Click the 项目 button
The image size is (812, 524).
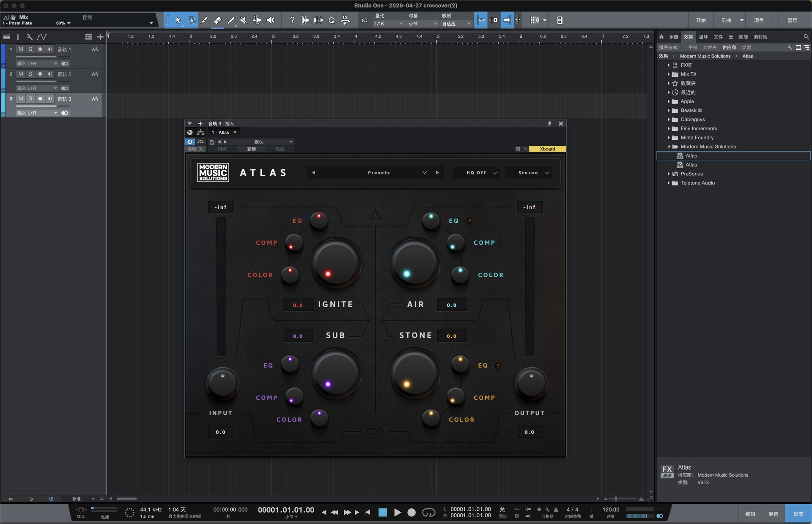tap(759, 20)
